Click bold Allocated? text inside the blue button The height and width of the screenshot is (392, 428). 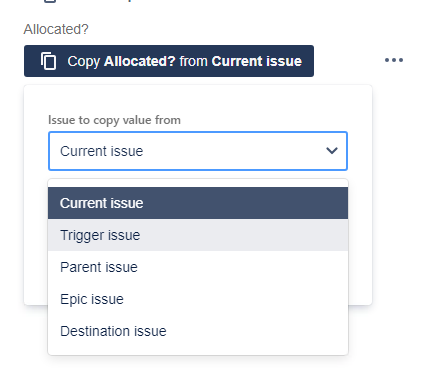[x=140, y=61]
